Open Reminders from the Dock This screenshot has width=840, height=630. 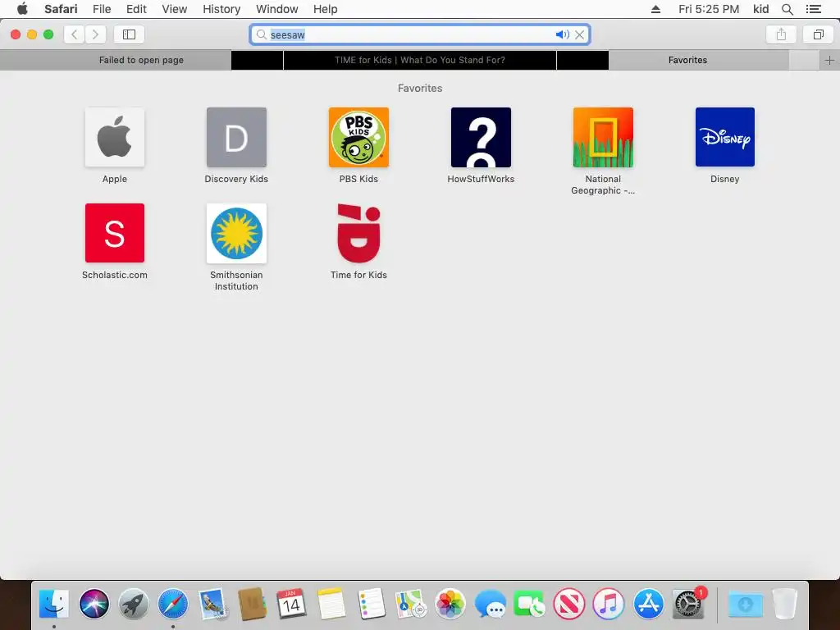point(371,604)
